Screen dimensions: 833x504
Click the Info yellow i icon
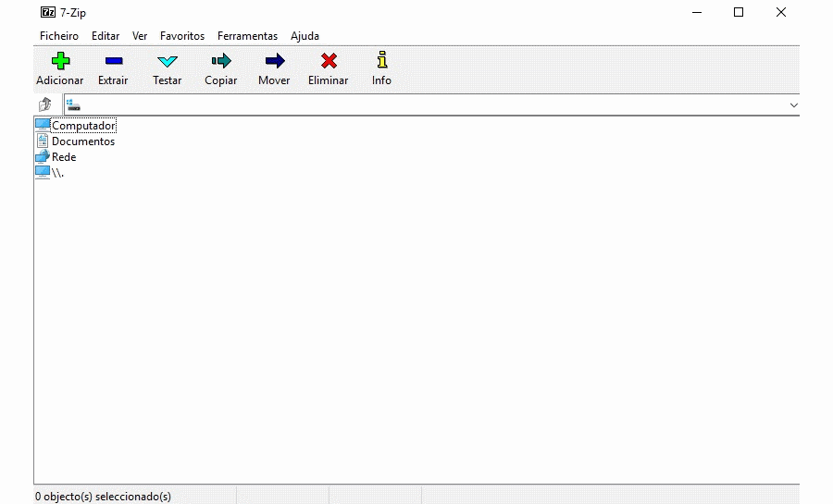click(x=382, y=60)
